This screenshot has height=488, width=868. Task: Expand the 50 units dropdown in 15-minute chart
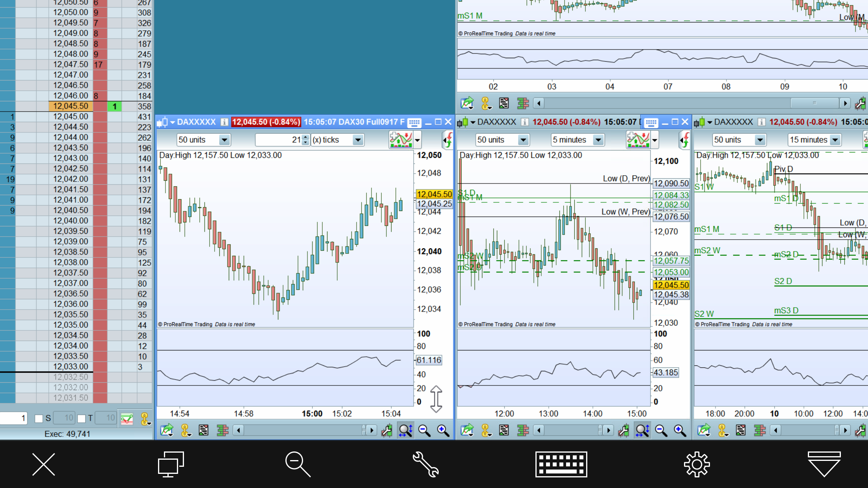pyautogui.click(x=760, y=140)
